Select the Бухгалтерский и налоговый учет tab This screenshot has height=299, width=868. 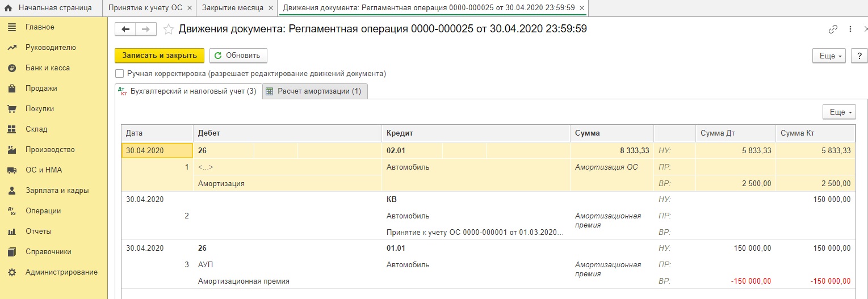[x=188, y=91]
